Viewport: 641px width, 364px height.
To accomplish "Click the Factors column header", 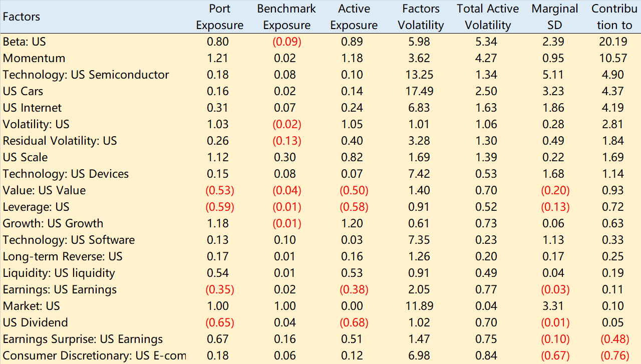I will (x=22, y=17).
